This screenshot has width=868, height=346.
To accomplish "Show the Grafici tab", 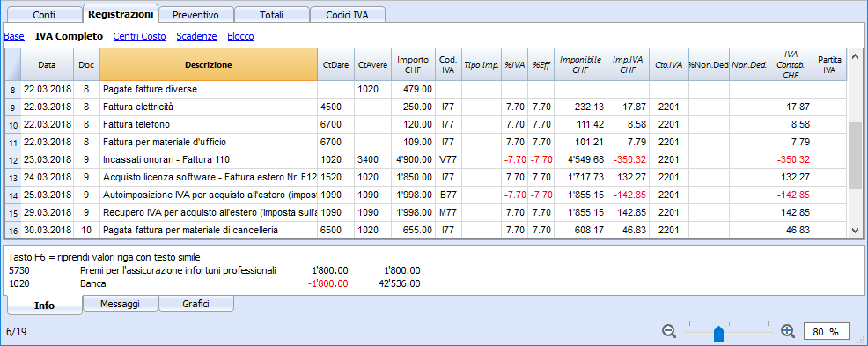I will click(196, 304).
